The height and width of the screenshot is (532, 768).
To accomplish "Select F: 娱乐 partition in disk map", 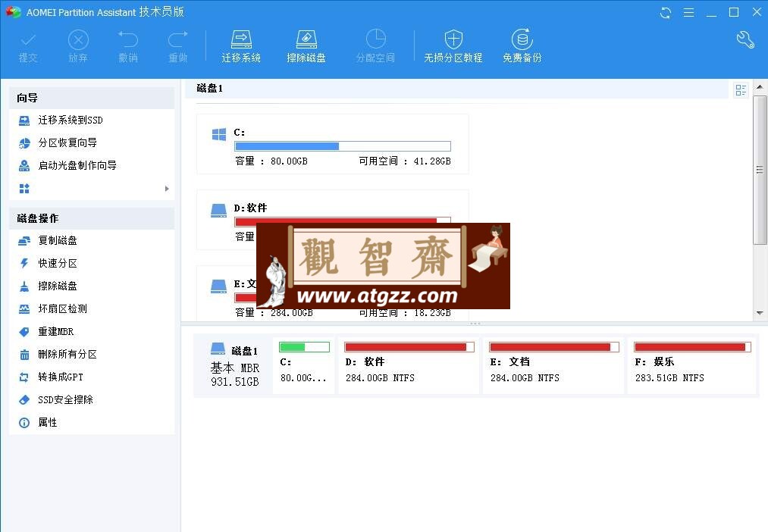I will click(x=692, y=365).
